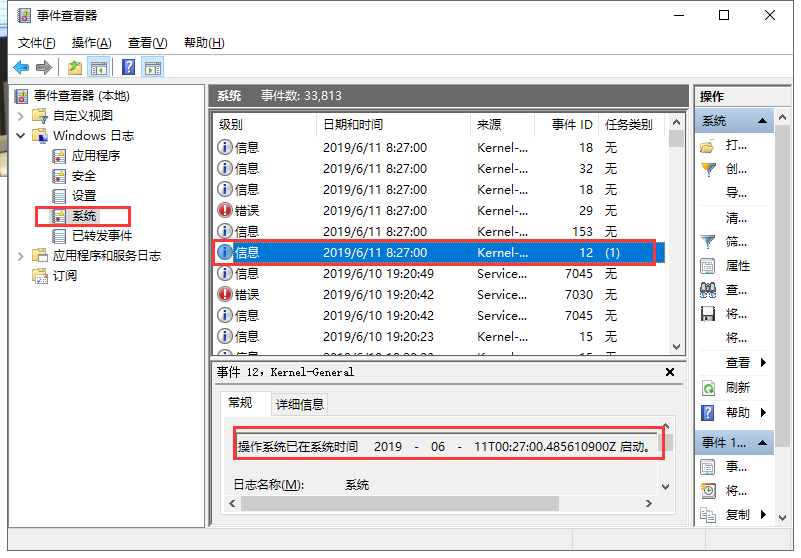Expand the 应用程序和服务日志 node

pos(20,256)
